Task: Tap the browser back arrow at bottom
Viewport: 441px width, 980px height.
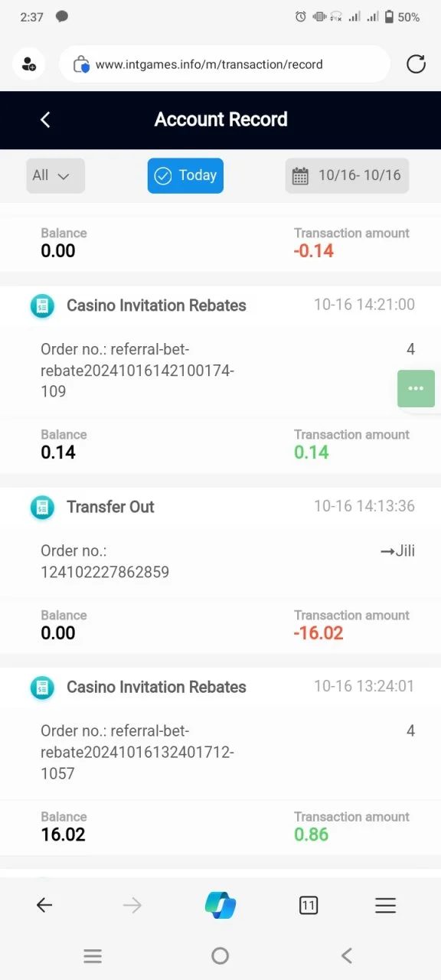Action: pos(44,906)
